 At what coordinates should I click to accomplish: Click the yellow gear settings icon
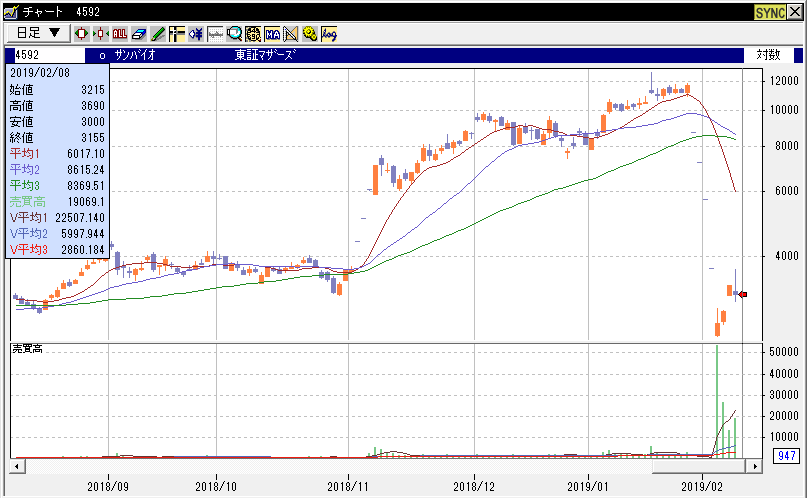[309, 33]
